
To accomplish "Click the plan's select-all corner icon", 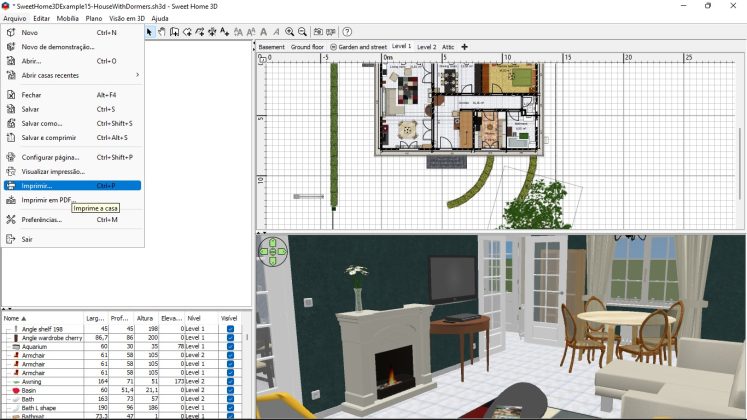I will point(262,59).
